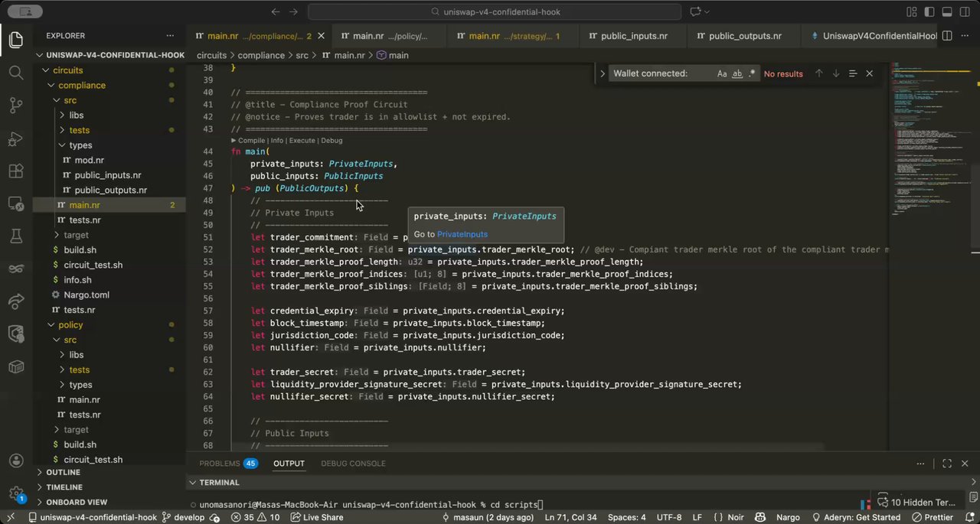Click Debug code lens above main

coord(332,141)
